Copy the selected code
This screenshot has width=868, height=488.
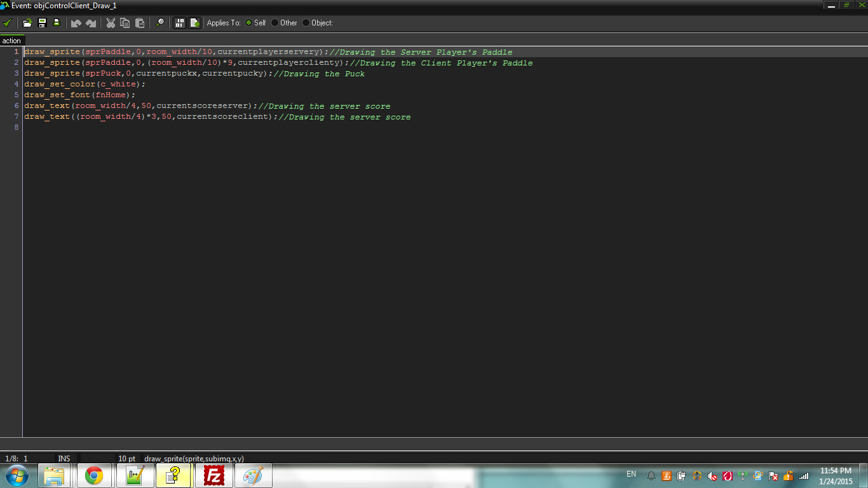pos(125,23)
